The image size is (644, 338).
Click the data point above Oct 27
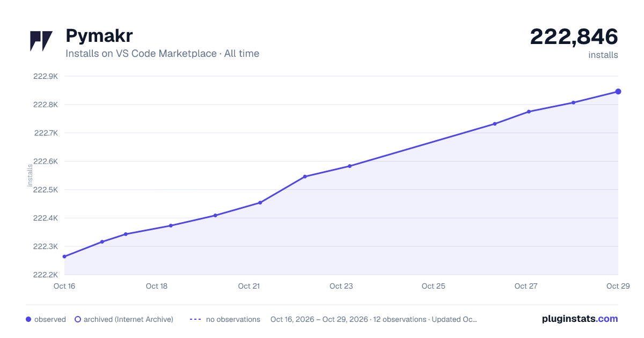coord(529,112)
